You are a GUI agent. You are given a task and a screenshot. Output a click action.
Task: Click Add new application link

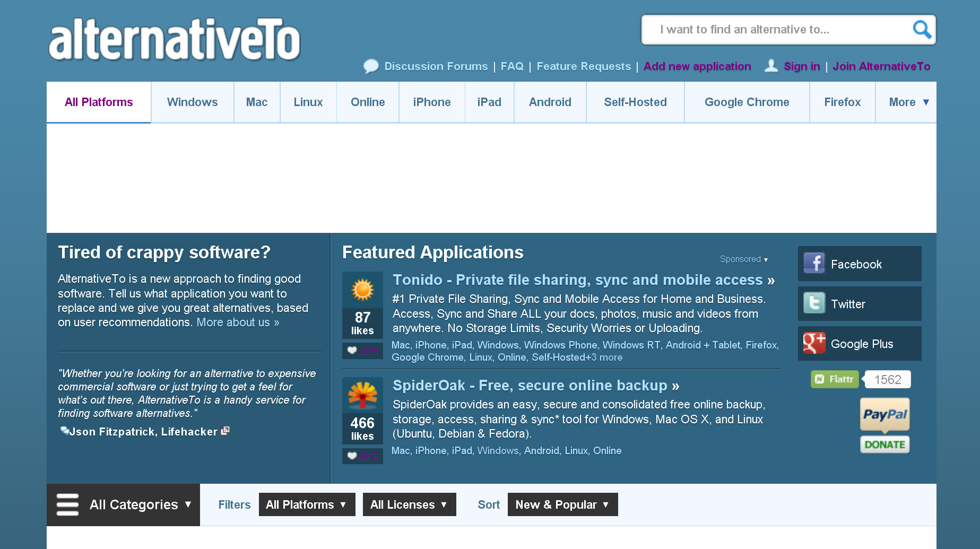(x=697, y=66)
